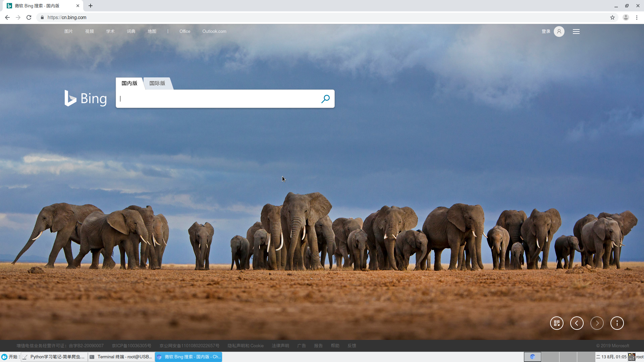The height and width of the screenshot is (362, 644).
Task: Open the 图片 images link
Action: click(68, 31)
